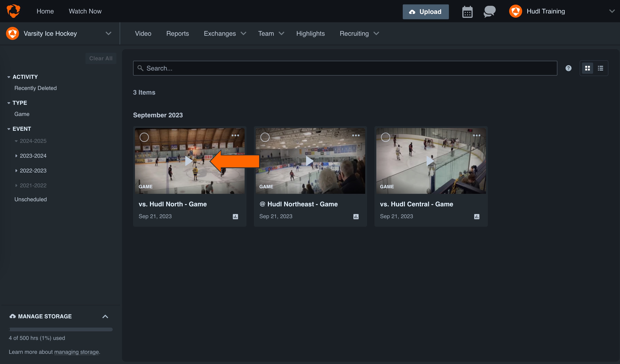Screen dimensions: 620x364
Task: Open more options for vs. Hudl North
Action: click(x=235, y=136)
